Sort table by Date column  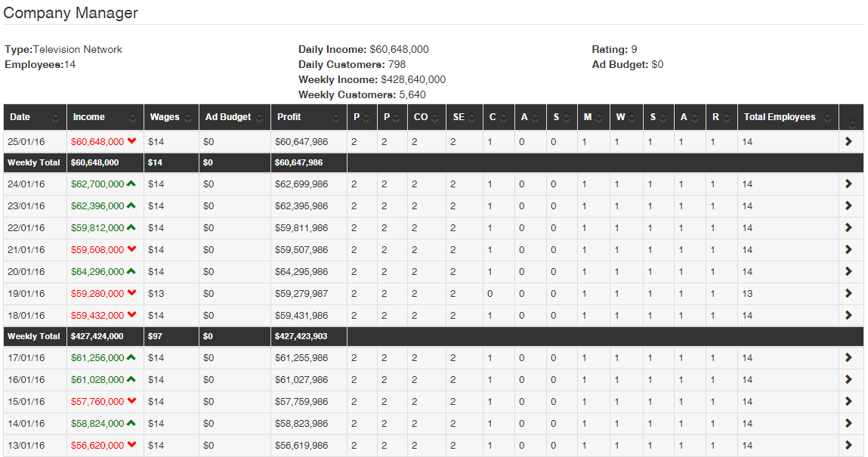[35, 117]
